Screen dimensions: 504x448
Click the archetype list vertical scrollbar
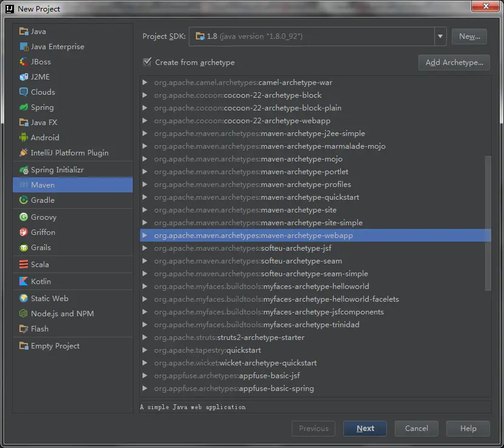[488, 223]
